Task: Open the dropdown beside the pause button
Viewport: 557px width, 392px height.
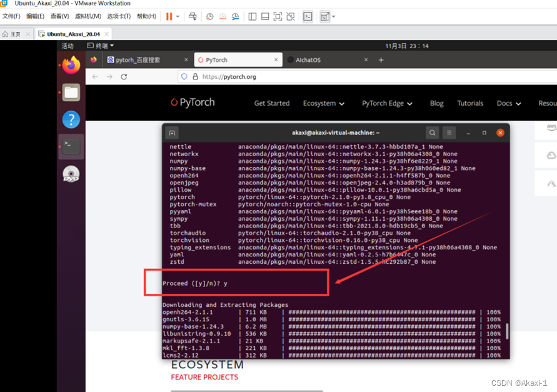Action: point(178,16)
